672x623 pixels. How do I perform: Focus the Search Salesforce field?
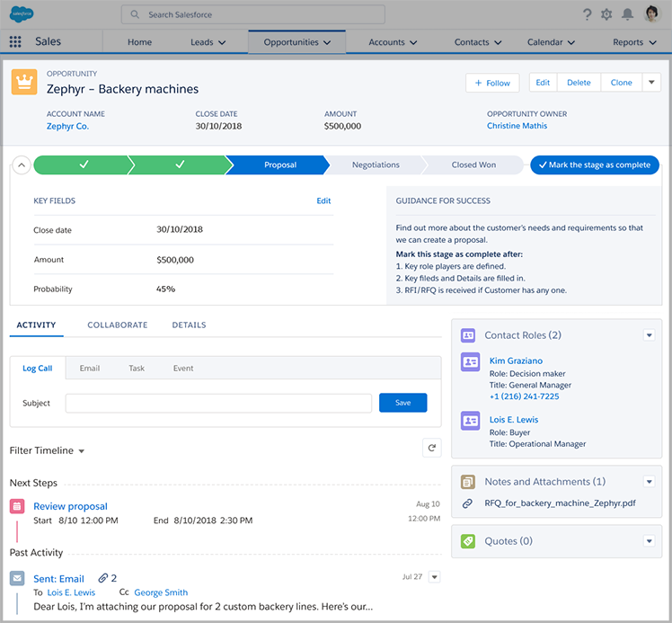(252, 14)
